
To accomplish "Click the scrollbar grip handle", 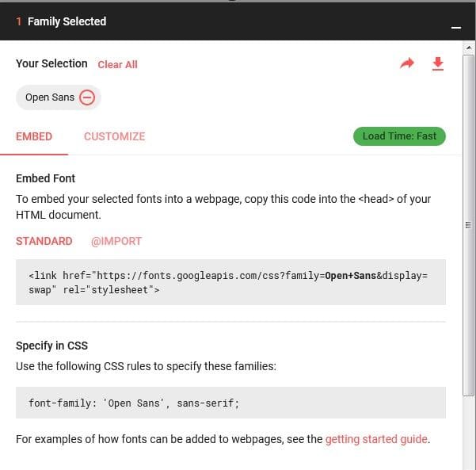I will (468, 225).
